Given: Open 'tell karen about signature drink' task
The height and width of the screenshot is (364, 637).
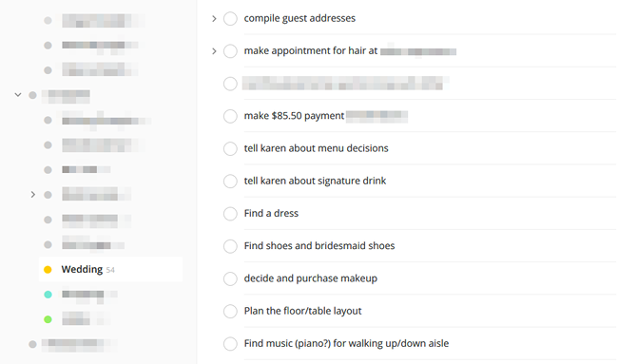Looking at the screenshot, I should (x=315, y=181).
